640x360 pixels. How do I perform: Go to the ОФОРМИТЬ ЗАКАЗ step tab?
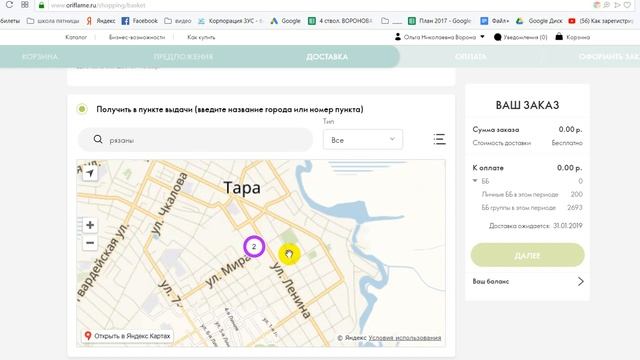click(609, 56)
